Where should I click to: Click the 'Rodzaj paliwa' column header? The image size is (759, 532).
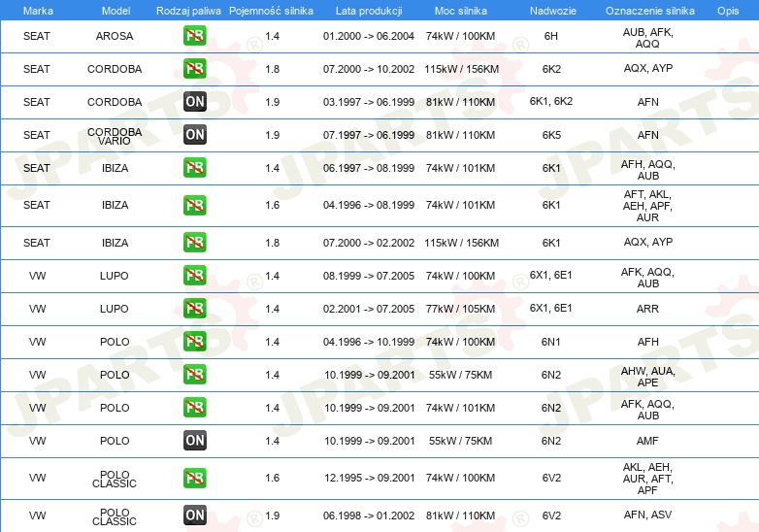[188, 11]
